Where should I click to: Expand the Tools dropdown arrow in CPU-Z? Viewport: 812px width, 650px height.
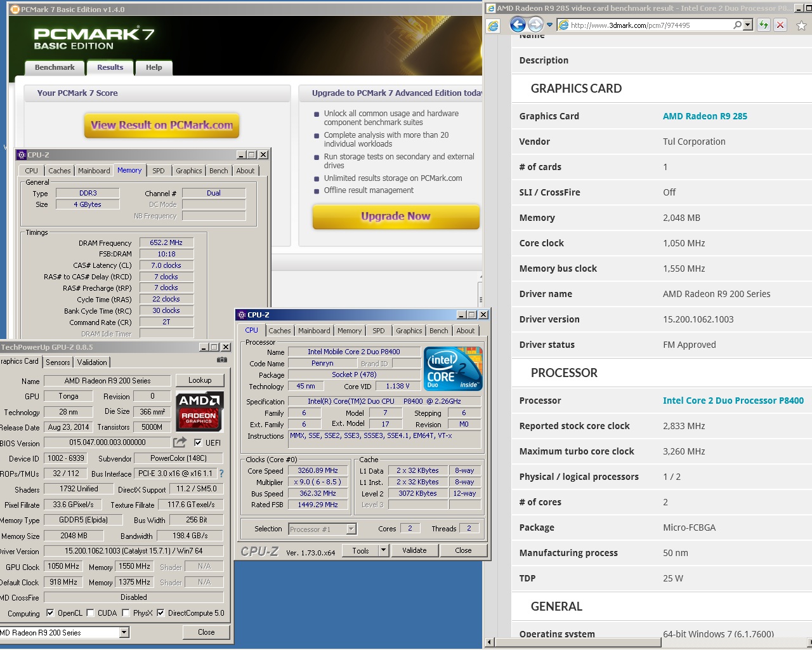[383, 550]
